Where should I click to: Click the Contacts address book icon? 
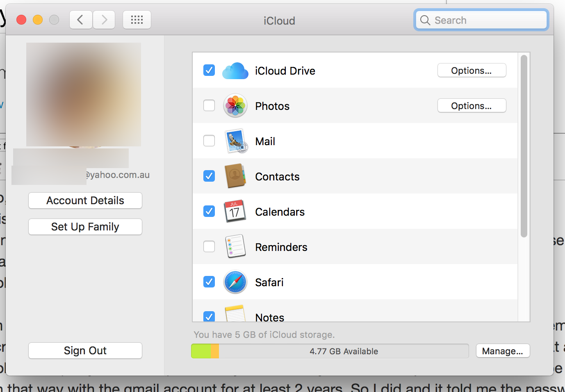pos(235,176)
